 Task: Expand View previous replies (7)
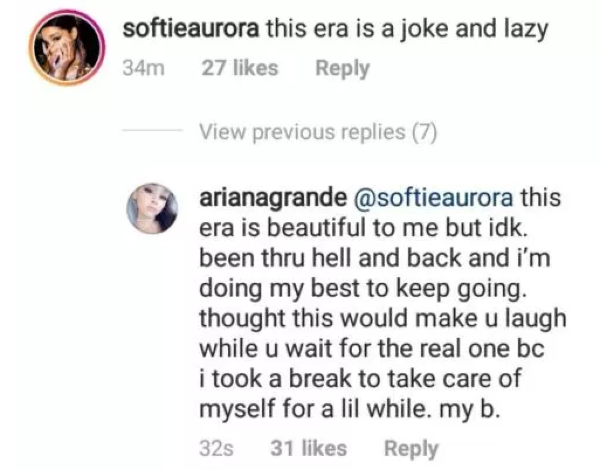(317, 132)
